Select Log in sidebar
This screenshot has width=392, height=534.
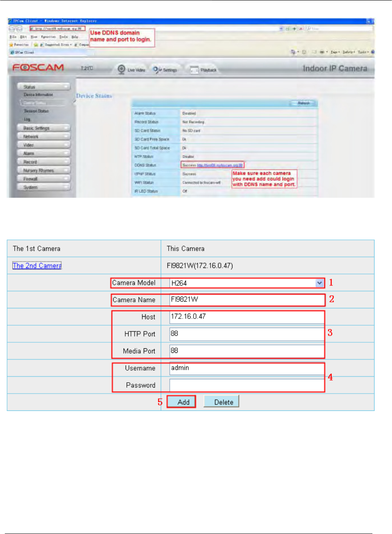click(27, 119)
